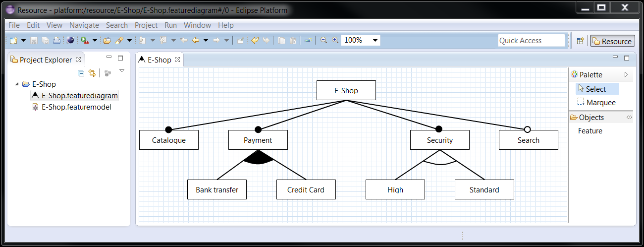
Task: Open the File menu
Action: [x=14, y=25]
